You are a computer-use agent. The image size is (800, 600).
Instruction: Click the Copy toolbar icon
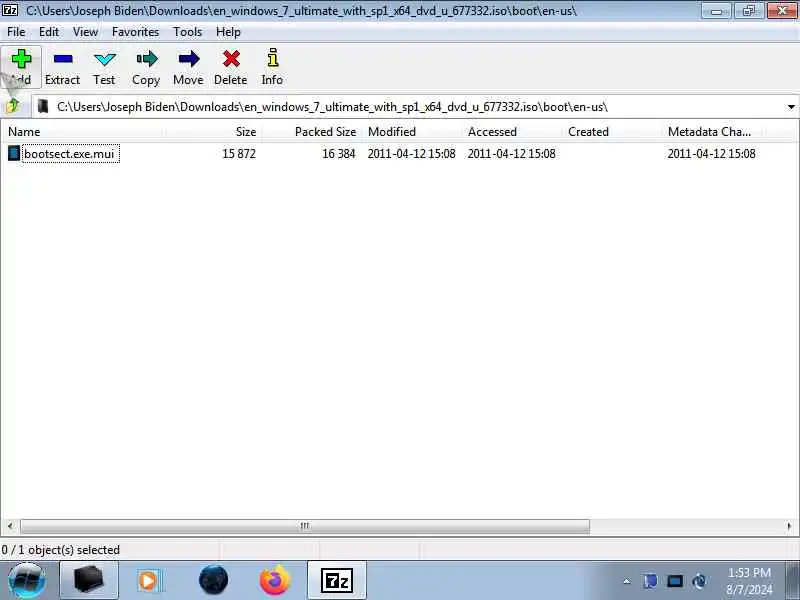coord(146,67)
